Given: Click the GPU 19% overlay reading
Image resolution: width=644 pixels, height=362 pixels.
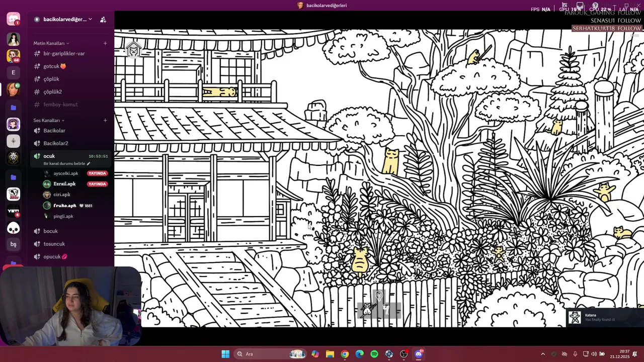Looking at the screenshot, I should tap(570, 9).
